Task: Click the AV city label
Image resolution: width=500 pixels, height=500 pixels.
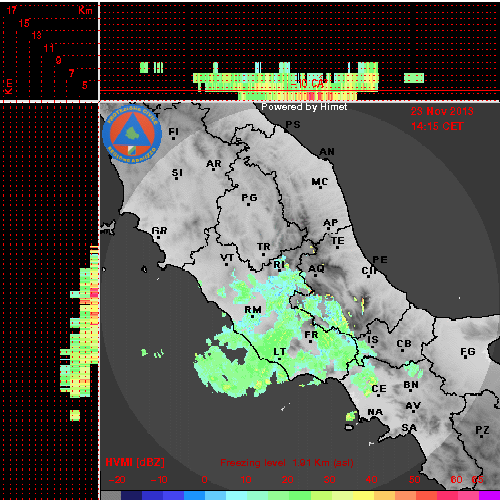Action: click(x=413, y=406)
